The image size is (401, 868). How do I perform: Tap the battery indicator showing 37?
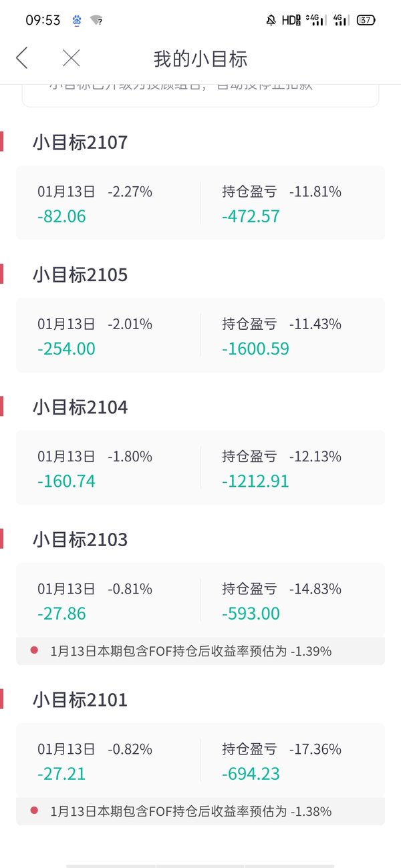pos(366,20)
